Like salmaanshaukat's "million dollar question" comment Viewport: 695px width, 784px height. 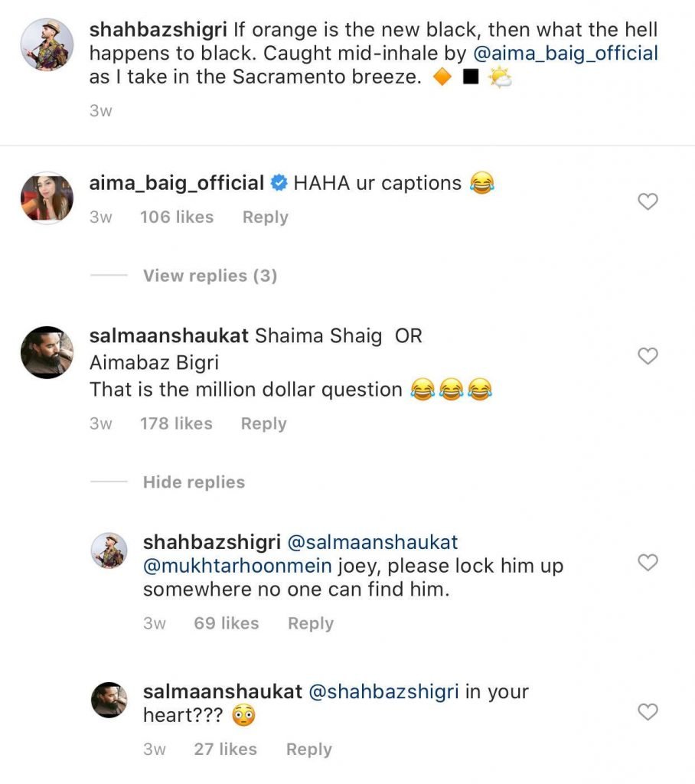pos(648,356)
